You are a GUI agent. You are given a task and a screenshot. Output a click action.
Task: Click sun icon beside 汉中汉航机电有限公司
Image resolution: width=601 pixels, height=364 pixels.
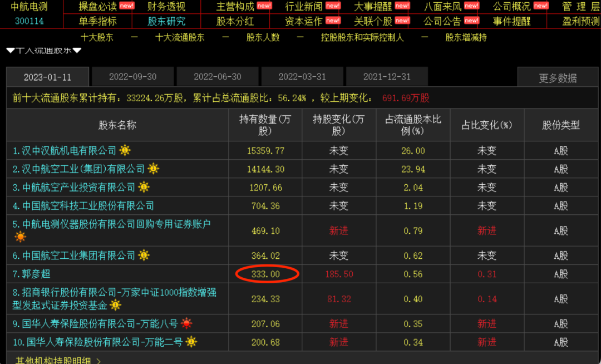pyautogui.click(x=125, y=150)
